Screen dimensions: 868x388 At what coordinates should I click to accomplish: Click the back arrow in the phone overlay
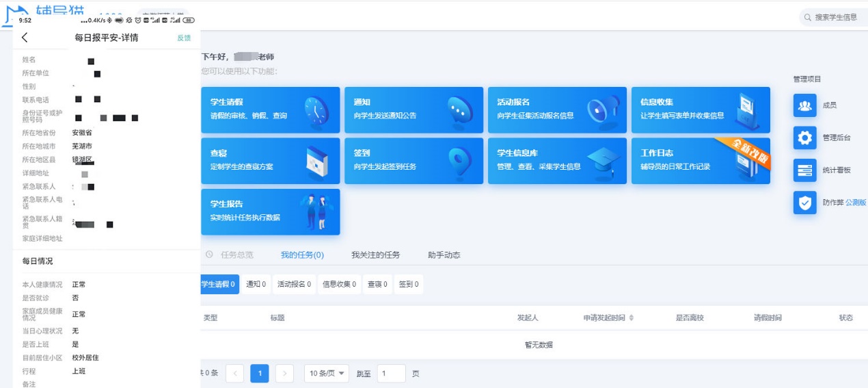click(25, 38)
